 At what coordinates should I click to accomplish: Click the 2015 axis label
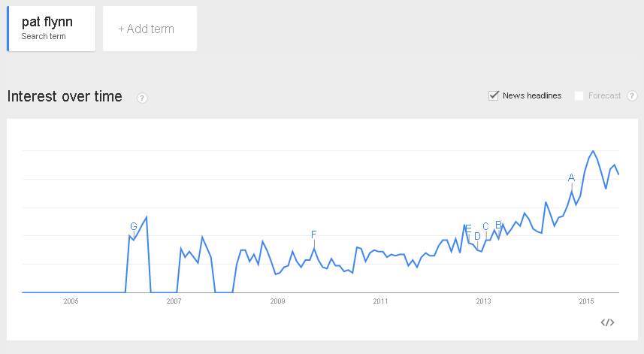click(586, 301)
